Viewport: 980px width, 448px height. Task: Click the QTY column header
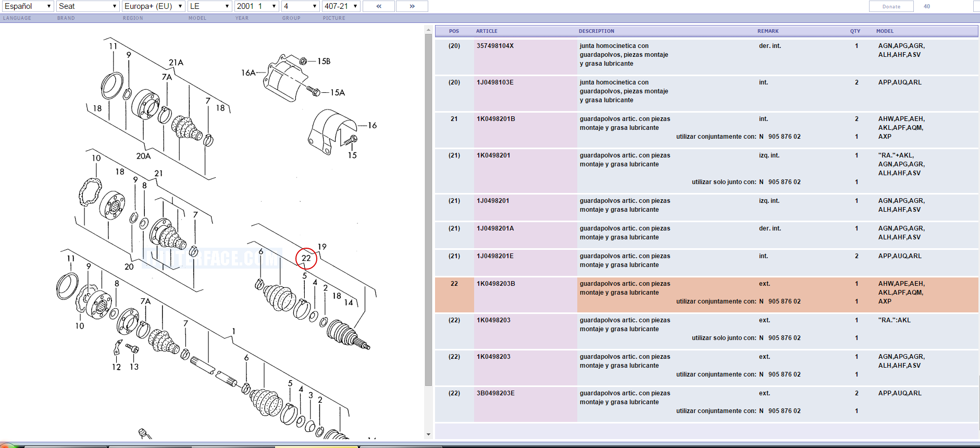point(855,31)
